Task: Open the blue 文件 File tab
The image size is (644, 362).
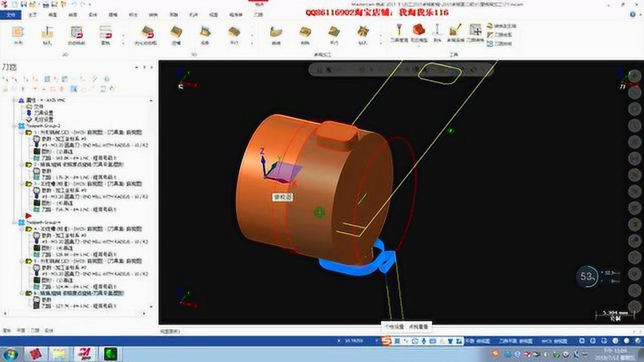Action: 10,15
